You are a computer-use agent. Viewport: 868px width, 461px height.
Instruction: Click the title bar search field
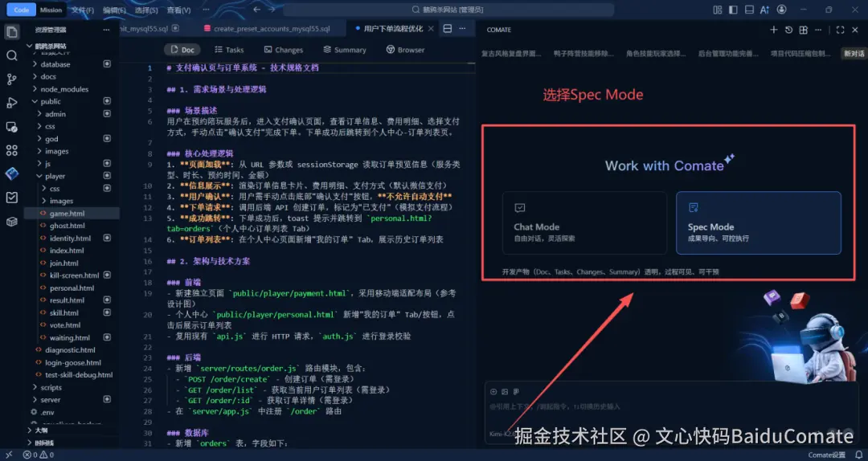coord(448,10)
